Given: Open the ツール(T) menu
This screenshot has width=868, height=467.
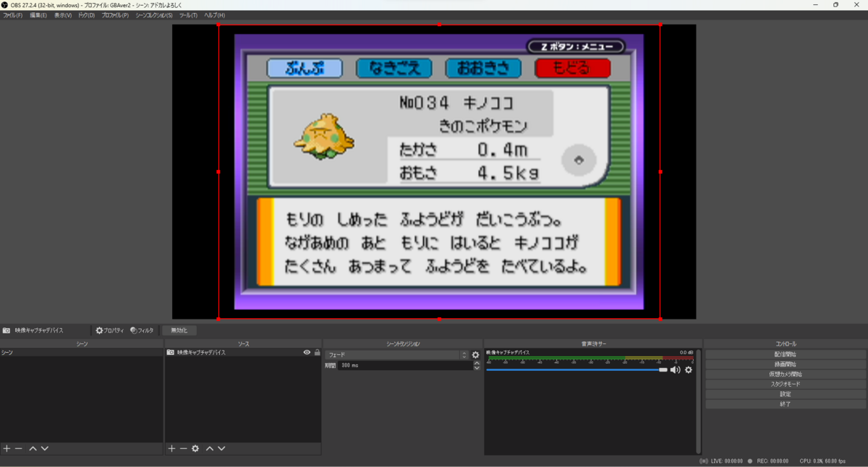Looking at the screenshot, I should (188, 15).
